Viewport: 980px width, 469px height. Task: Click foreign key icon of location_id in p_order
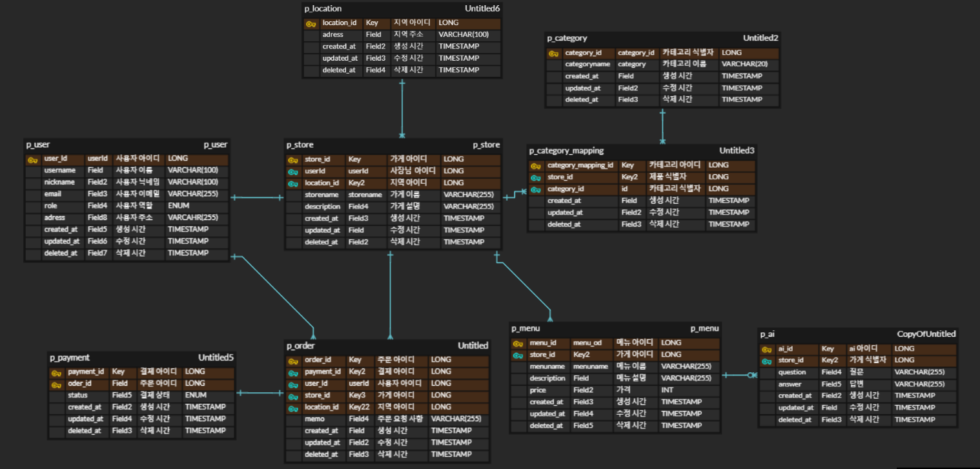click(x=293, y=408)
